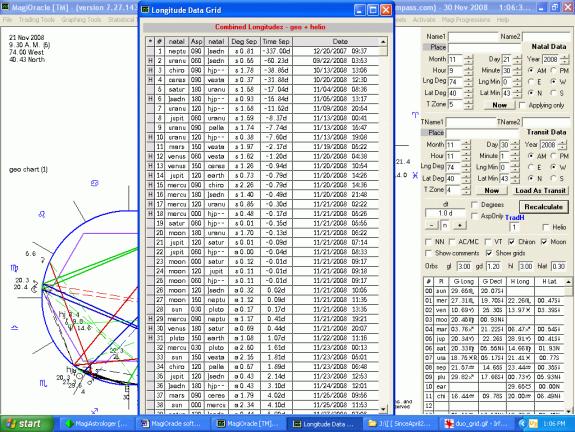575x432 pixels.
Task: Increase the Transit Year spinner value
Action: click(562, 143)
